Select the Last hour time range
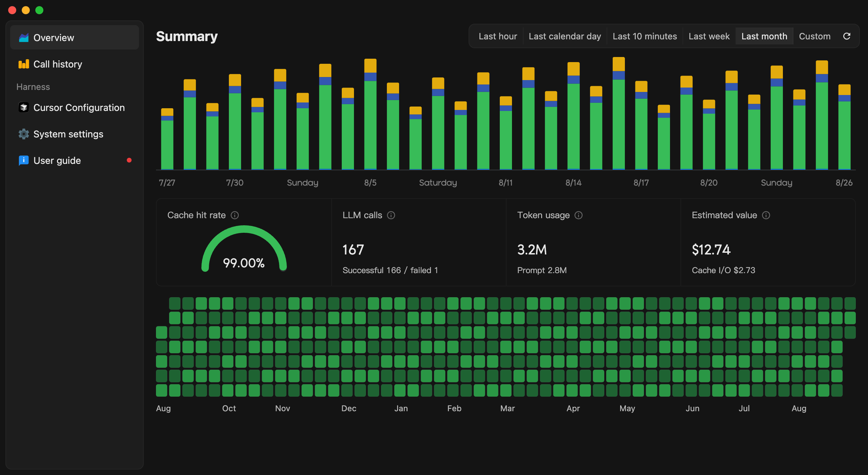The height and width of the screenshot is (475, 868). pyautogui.click(x=498, y=36)
